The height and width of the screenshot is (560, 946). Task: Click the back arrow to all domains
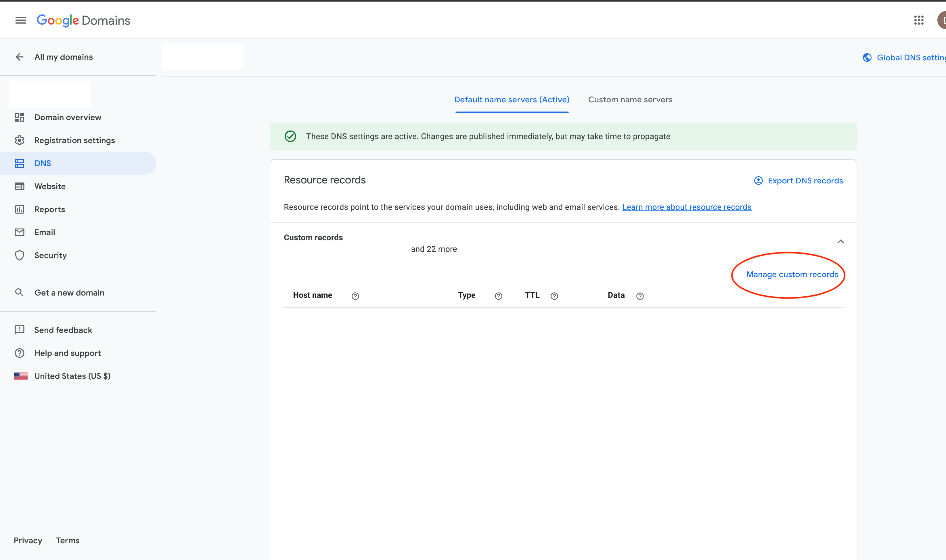(x=20, y=57)
